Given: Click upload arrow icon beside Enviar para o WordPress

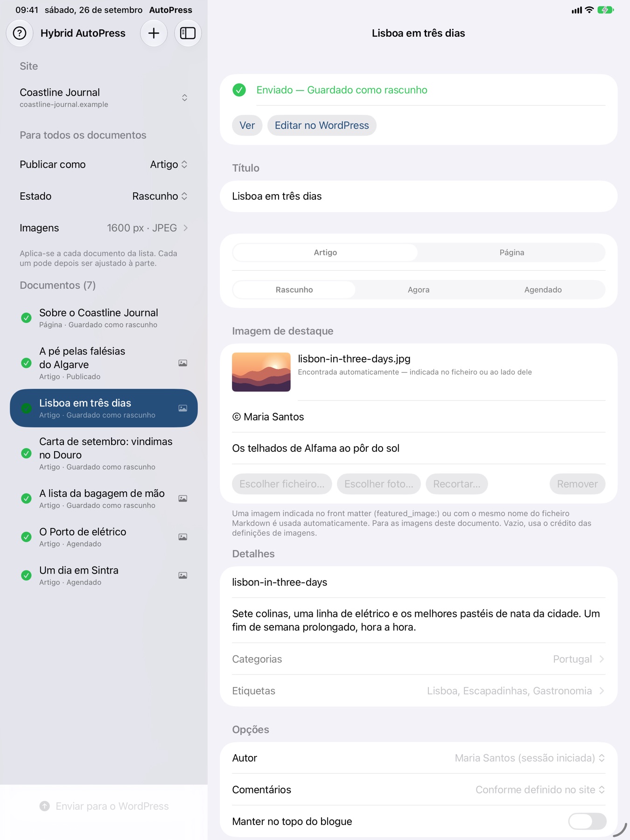Looking at the screenshot, I should coord(45,806).
